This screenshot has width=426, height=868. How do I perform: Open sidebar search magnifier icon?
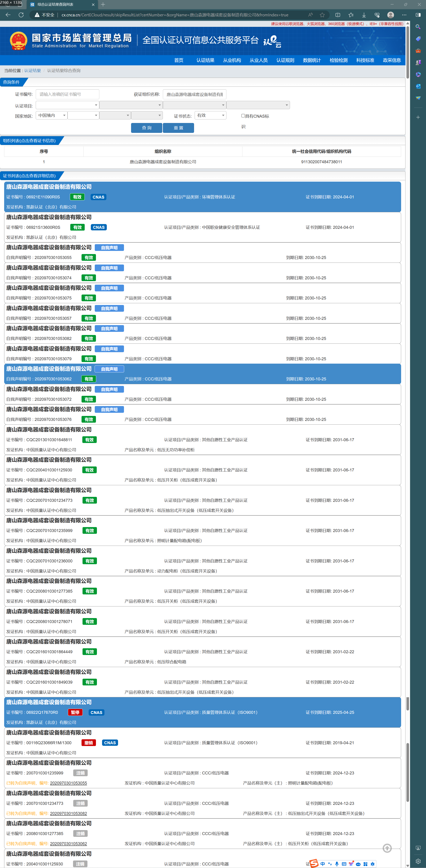tap(418, 27)
